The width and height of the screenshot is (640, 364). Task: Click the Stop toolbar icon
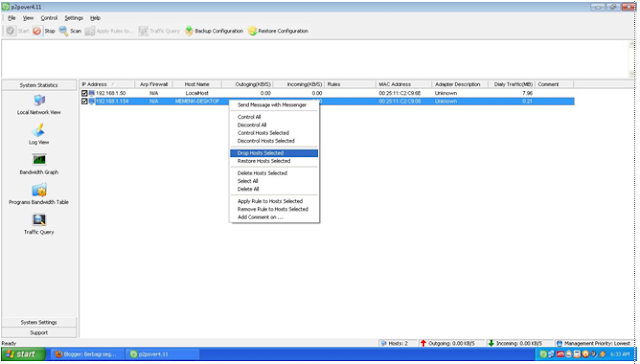pos(37,31)
